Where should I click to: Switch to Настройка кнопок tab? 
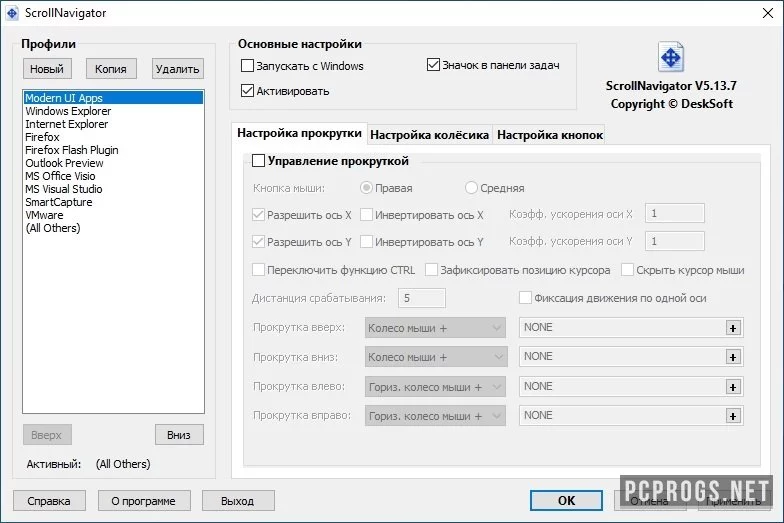pyautogui.click(x=550, y=135)
